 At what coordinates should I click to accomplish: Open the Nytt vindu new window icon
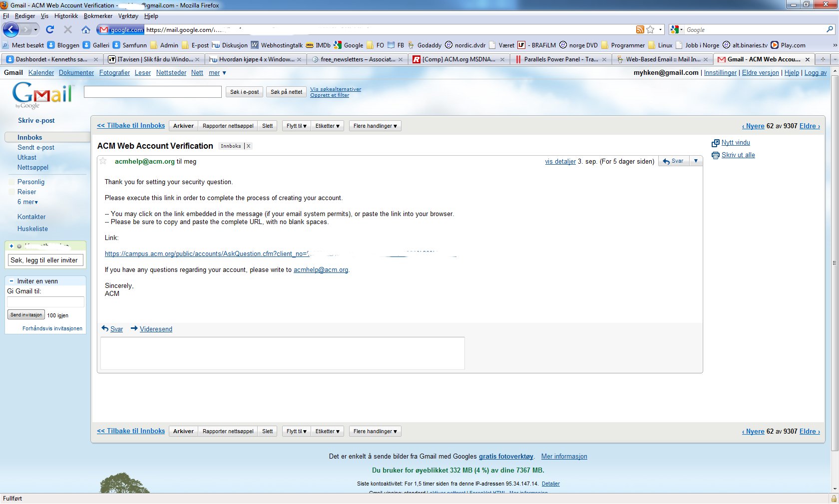click(x=716, y=143)
